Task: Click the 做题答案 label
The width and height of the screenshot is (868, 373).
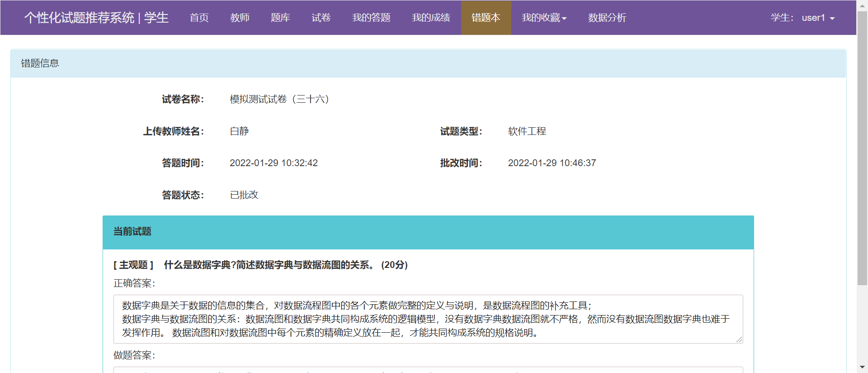Action: [134, 355]
